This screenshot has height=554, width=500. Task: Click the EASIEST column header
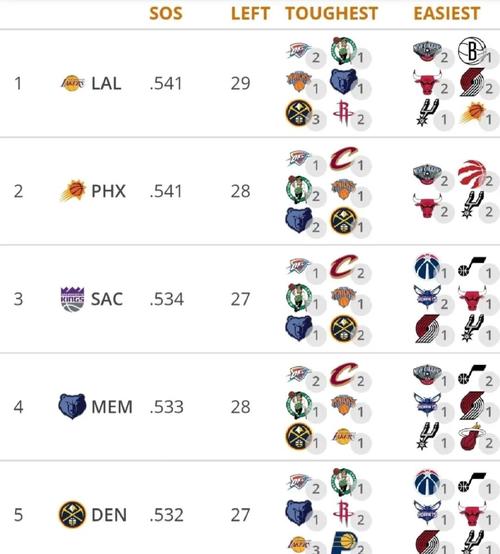pyautogui.click(x=447, y=14)
